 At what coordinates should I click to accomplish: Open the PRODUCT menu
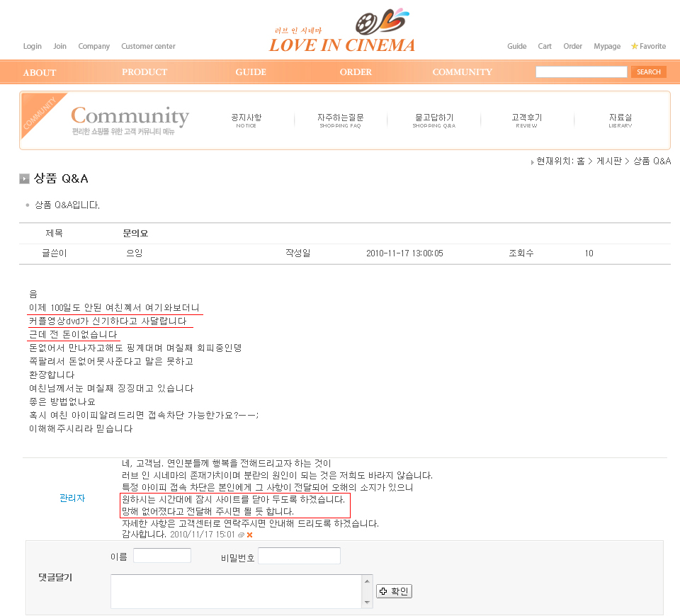click(x=144, y=72)
